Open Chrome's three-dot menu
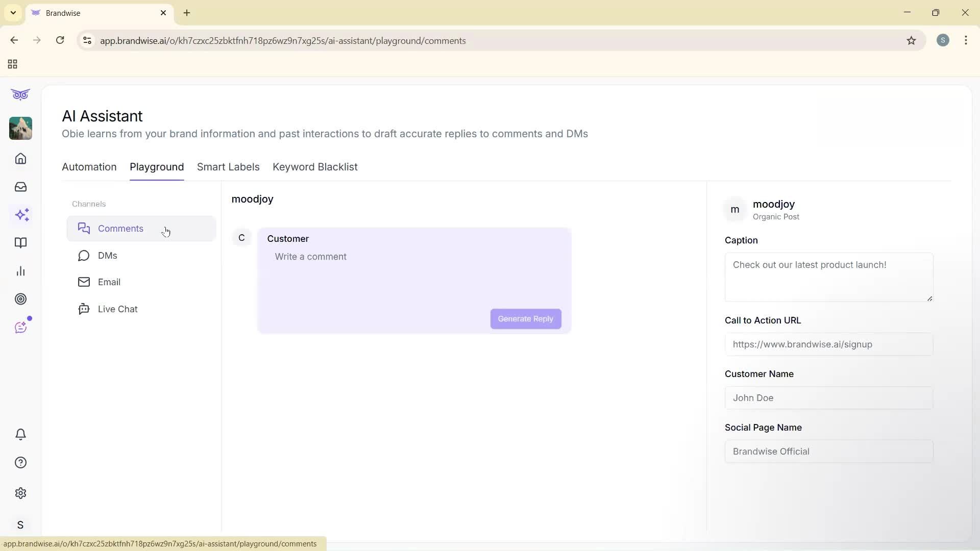 click(966, 40)
